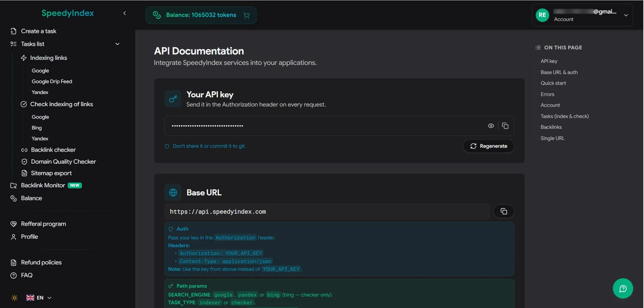
Task: Select Yandex under Check indexing of links
Action: point(40,139)
